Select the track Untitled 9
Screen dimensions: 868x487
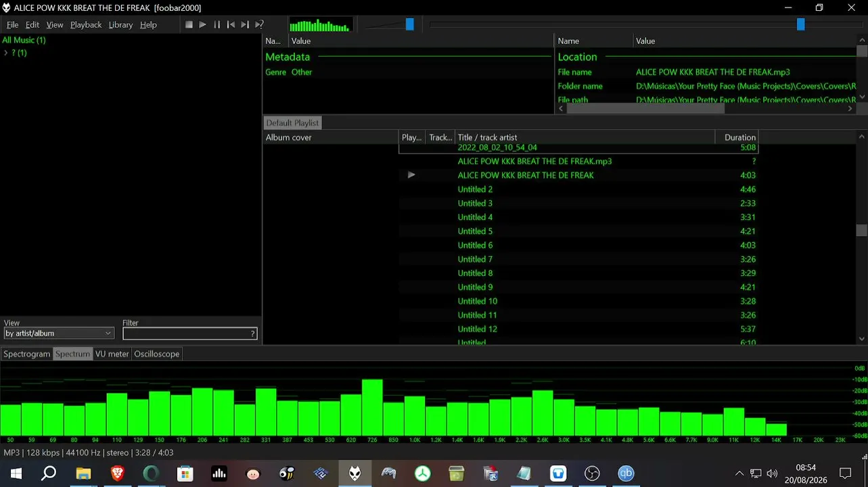coord(578,287)
